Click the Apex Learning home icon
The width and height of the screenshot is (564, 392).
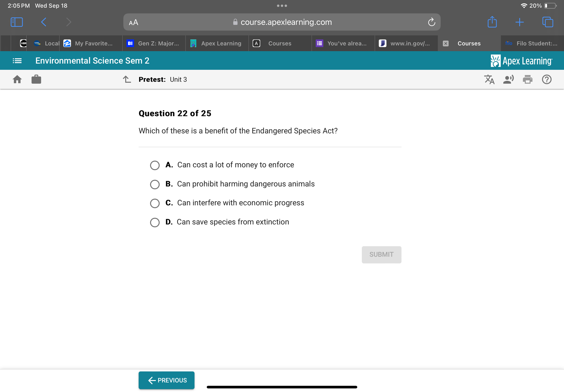coord(16,79)
